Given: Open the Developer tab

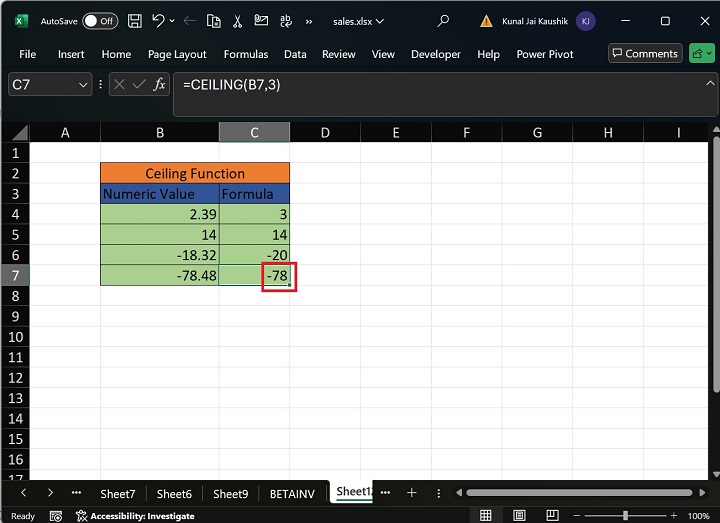Looking at the screenshot, I should click(x=436, y=54).
